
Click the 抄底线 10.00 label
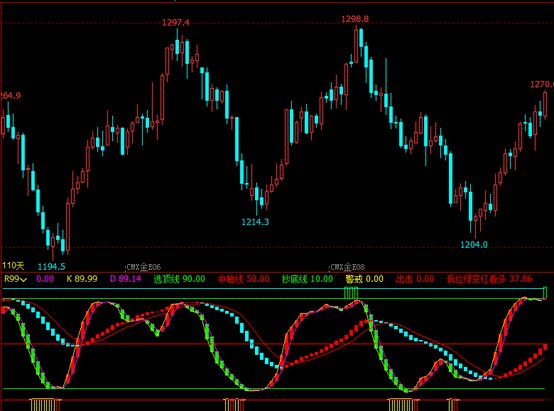coord(307,279)
